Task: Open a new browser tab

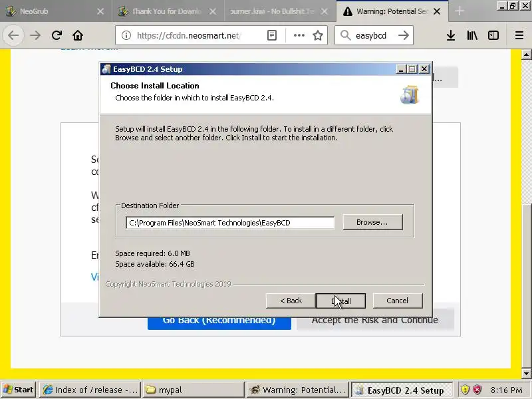Action: tap(460, 11)
